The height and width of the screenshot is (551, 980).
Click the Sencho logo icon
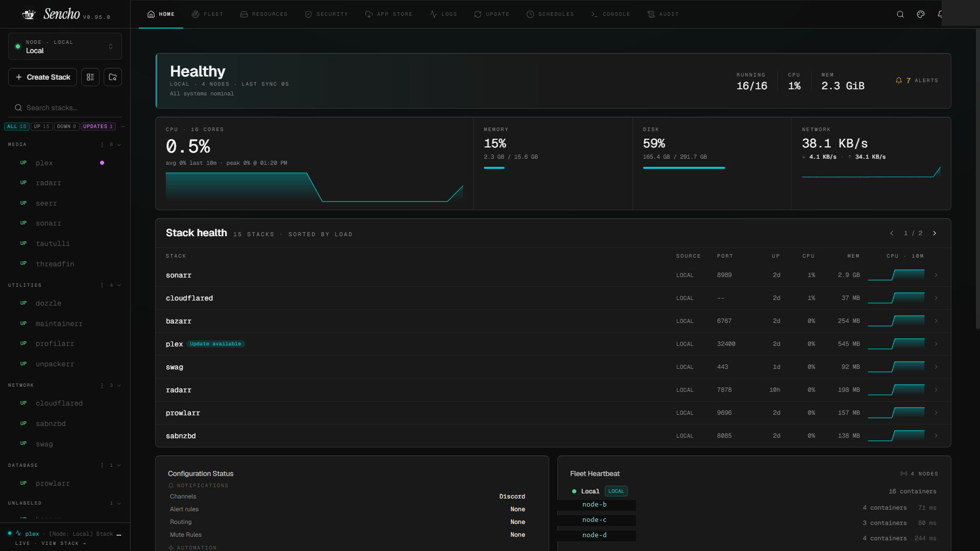coord(29,14)
